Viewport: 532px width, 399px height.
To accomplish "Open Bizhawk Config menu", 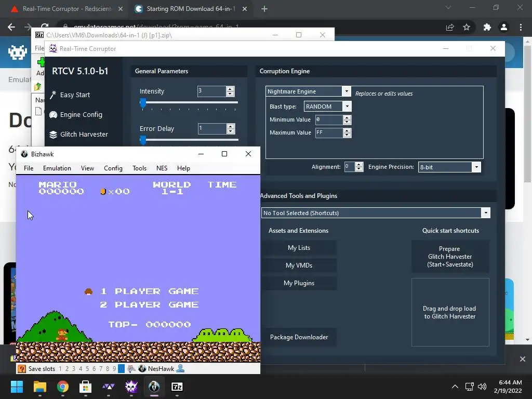I will pyautogui.click(x=113, y=168).
